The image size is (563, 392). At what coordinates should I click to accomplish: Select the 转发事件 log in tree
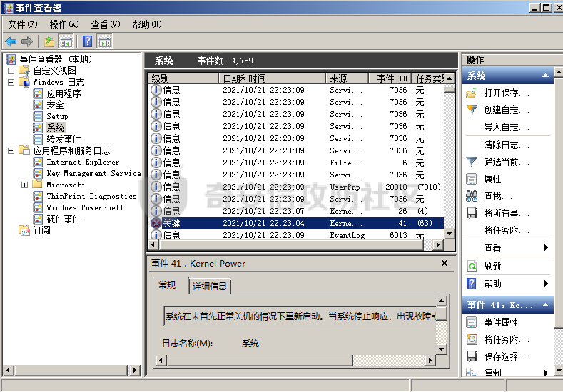click(64, 139)
